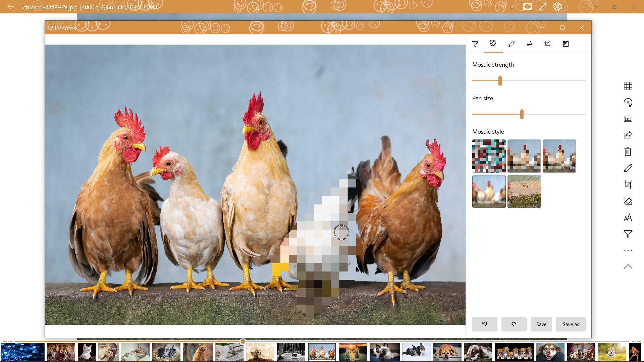Select the hexagon mosaic style
Screen dimensions: 644x362
(x=559, y=156)
